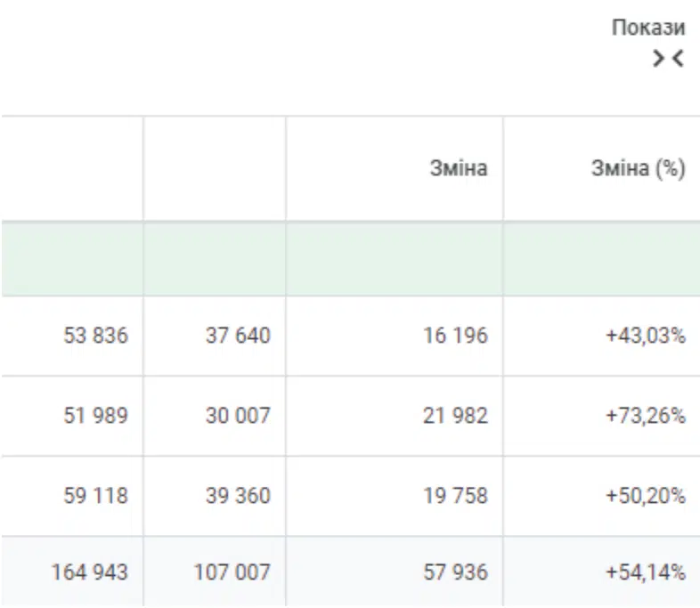Select the cell showing 30 007

point(238,415)
